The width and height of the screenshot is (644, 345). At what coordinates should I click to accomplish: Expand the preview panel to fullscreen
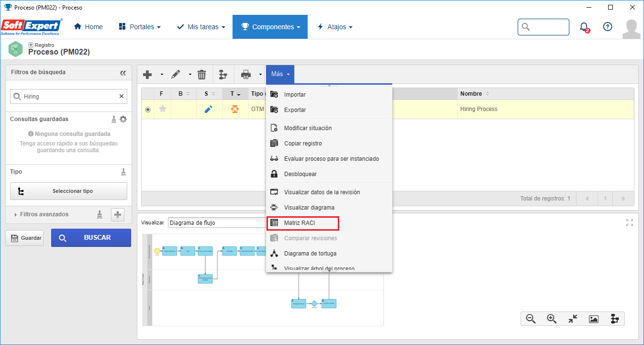(x=630, y=223)
